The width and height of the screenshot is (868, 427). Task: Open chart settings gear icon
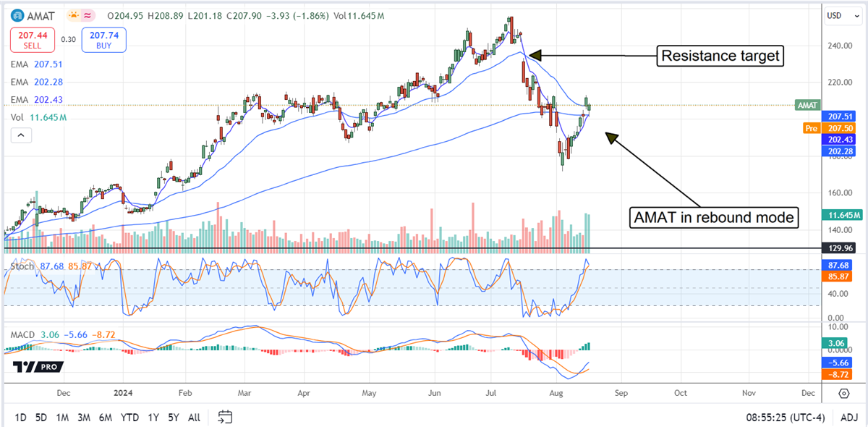coord(844,393)
